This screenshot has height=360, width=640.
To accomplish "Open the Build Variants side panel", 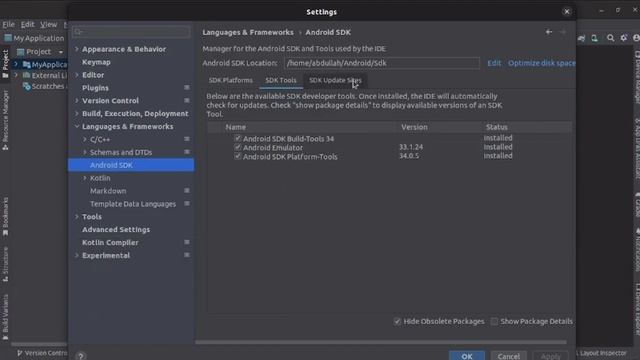I will [5, 317].
